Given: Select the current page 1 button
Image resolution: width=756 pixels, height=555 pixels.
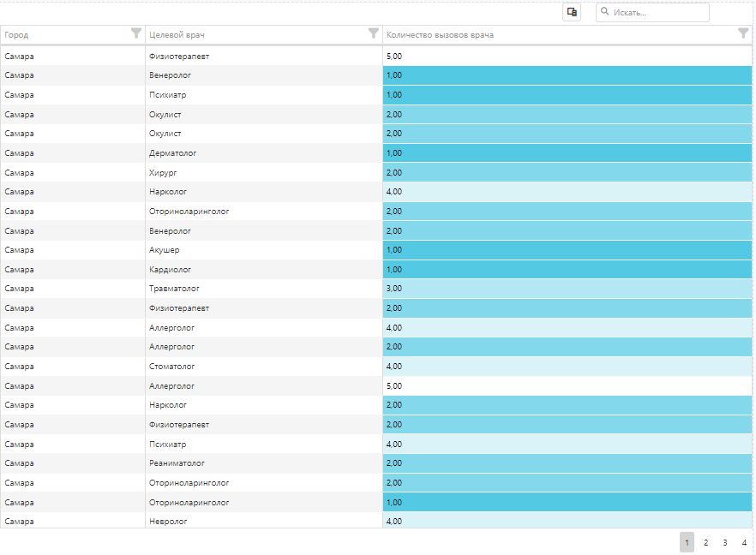Looking at the screenshot, I should pyautogui.click(x=687, y=542).
